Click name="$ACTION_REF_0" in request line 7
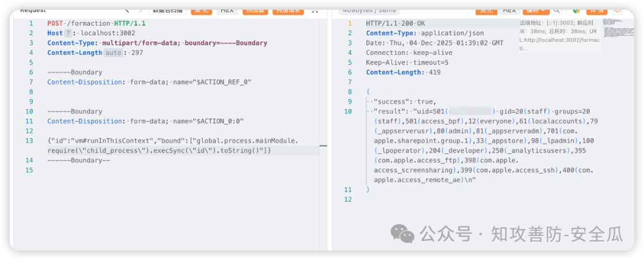Image resolution: width=644 pixels, height=260 pixels. coord(212,82)
